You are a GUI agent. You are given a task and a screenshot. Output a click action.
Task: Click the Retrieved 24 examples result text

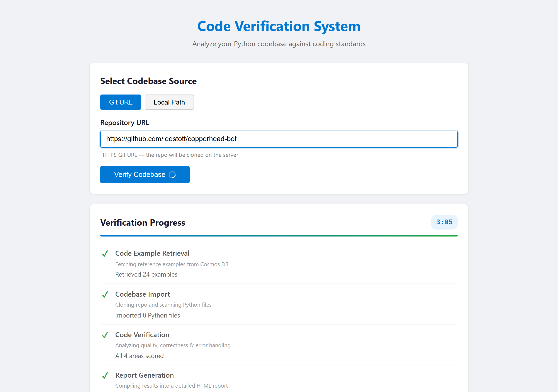[146, 274]
